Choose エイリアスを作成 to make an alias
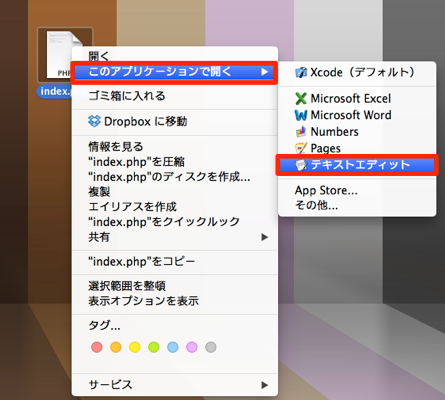 [175, 207]
